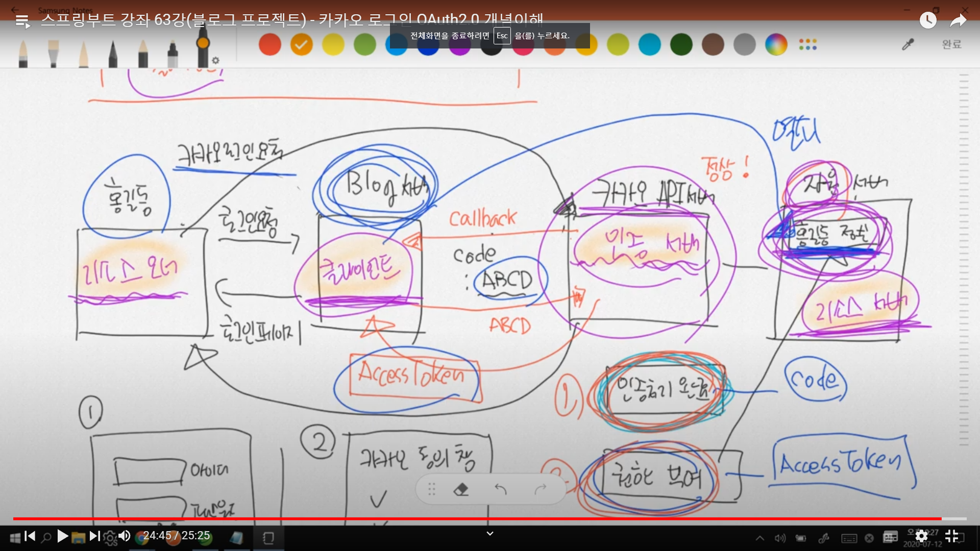Click the downward chevron at the bottom center

point(490,534)
